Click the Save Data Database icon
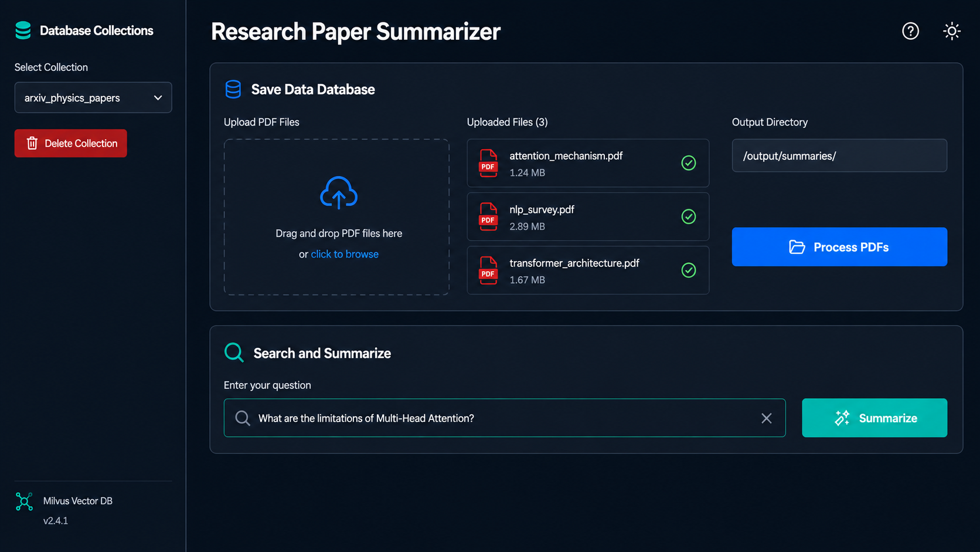Image resolution: width=980 pixels, height=552 pixels. (x=233, y=89)
